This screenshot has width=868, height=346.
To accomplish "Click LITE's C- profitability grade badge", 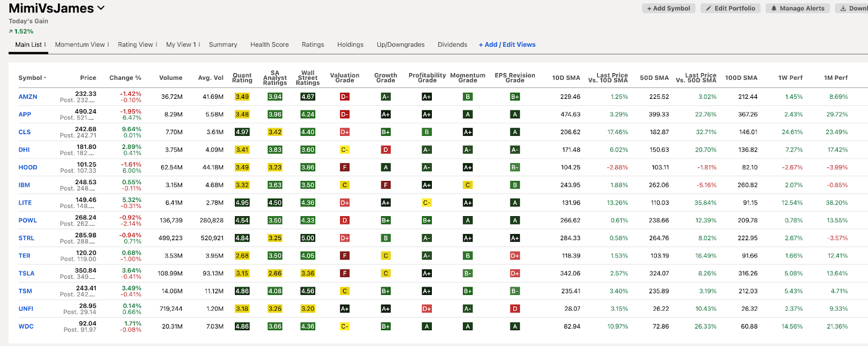I will (427, 203).
